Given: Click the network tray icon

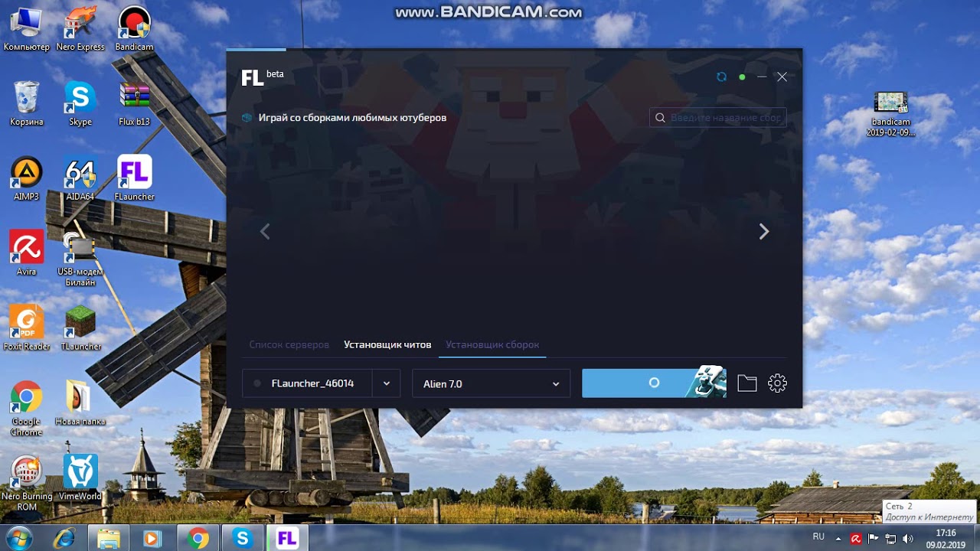Looking at the screenshot, I should (x=891, y=538).
